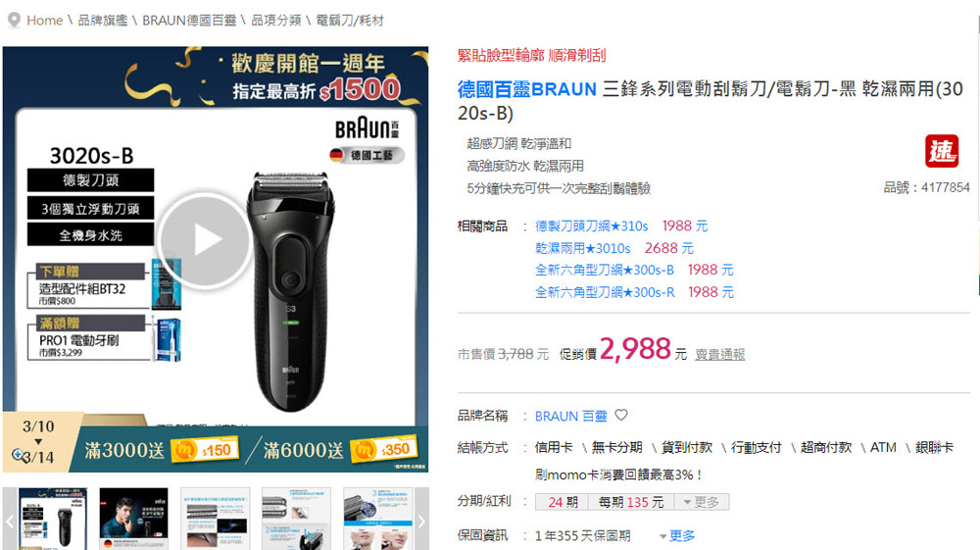This screenshot has width=980, height=550.
Task: Go to Home breadcrumb link
Action: point(44,21)
